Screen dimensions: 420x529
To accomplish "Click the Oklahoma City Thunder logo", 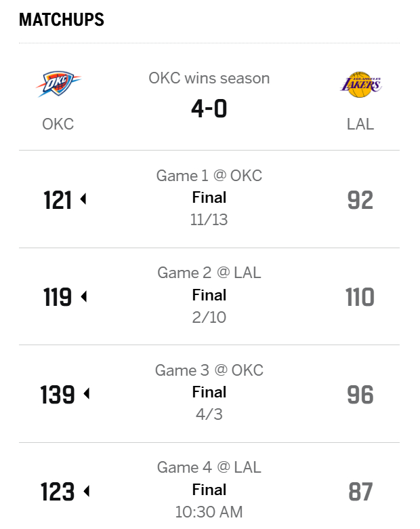I will (x=58, y=83).
